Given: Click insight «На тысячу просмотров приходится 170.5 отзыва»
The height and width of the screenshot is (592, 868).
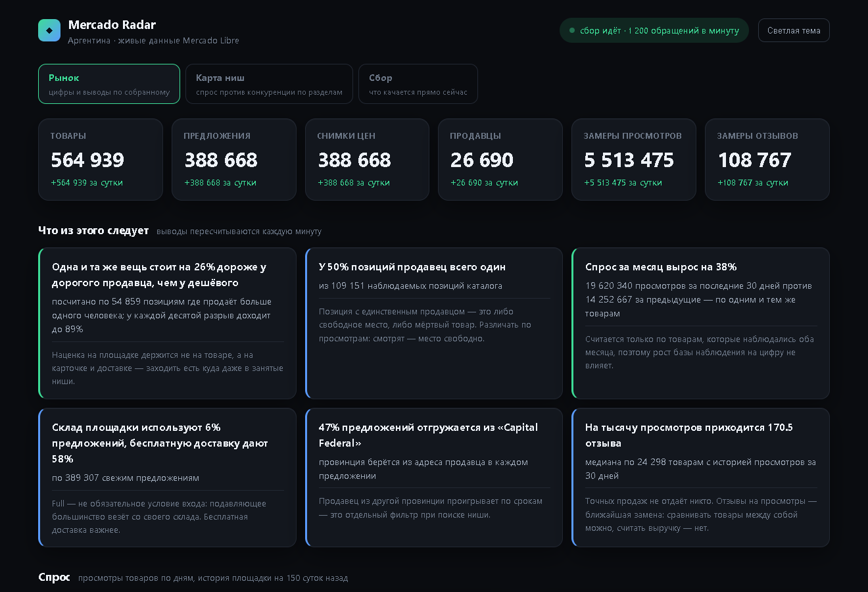Looking at the screenshot, I should (x=700, y=478).
